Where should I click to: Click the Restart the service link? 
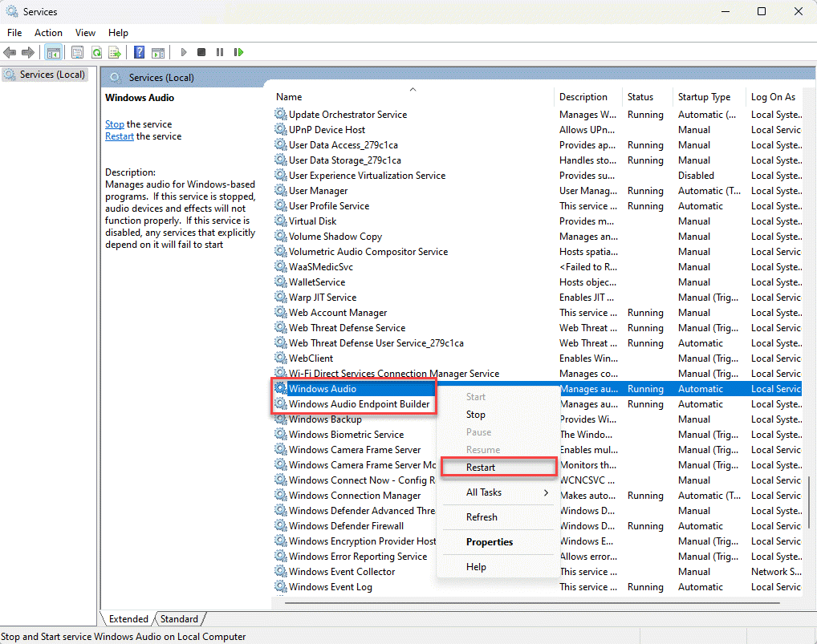(x=120, y=136)
